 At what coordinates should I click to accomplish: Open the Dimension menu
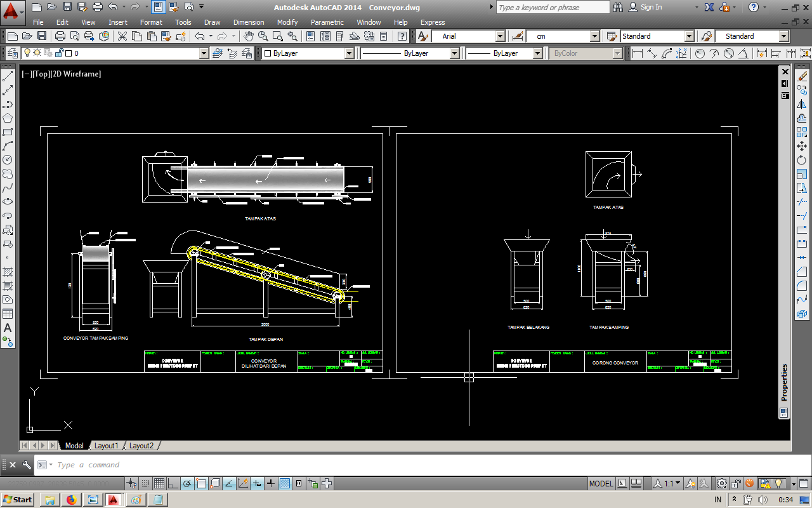[x=249, y=22]
